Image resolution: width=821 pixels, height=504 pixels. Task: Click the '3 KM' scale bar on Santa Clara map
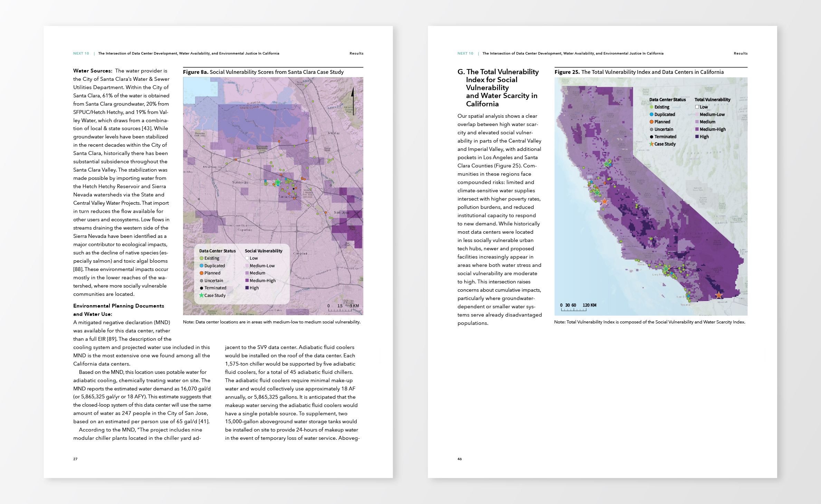pyautogui.click(x=343, y=308)
